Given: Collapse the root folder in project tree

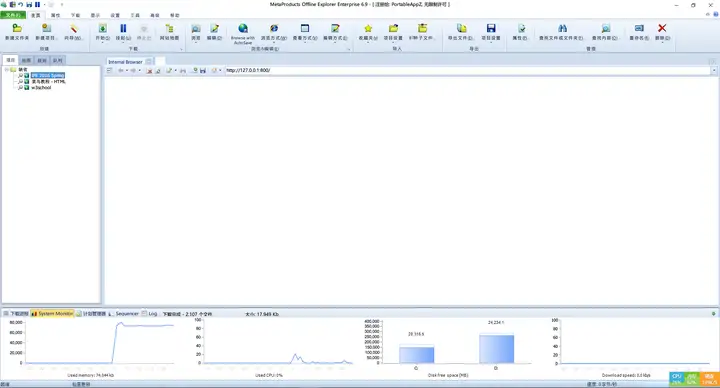Looking at the screenshot, I should pos(6,69).
